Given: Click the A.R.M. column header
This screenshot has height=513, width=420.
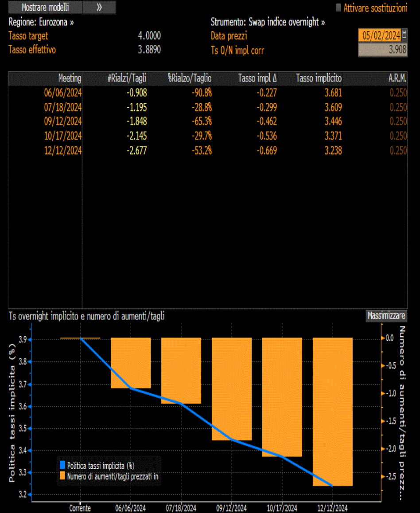Looking at the screenshot, I should (x=397, y=78).
